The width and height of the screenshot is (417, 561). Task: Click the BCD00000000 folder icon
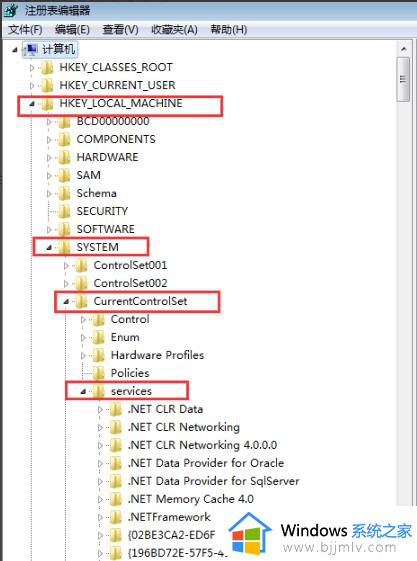point(64,122)
